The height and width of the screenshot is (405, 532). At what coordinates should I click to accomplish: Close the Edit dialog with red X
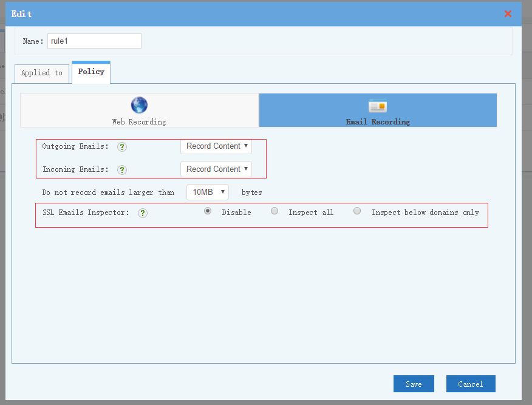508,13
